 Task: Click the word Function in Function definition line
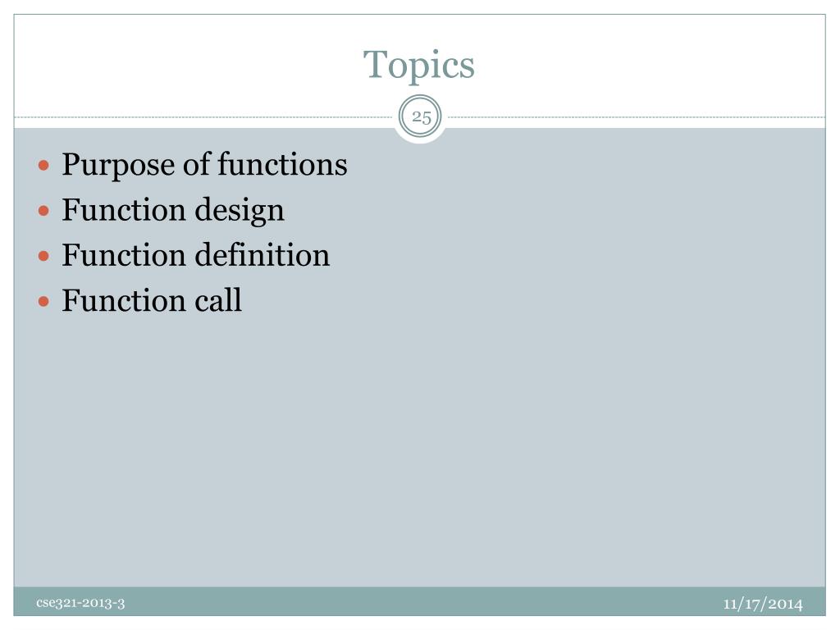pos(124,255)
